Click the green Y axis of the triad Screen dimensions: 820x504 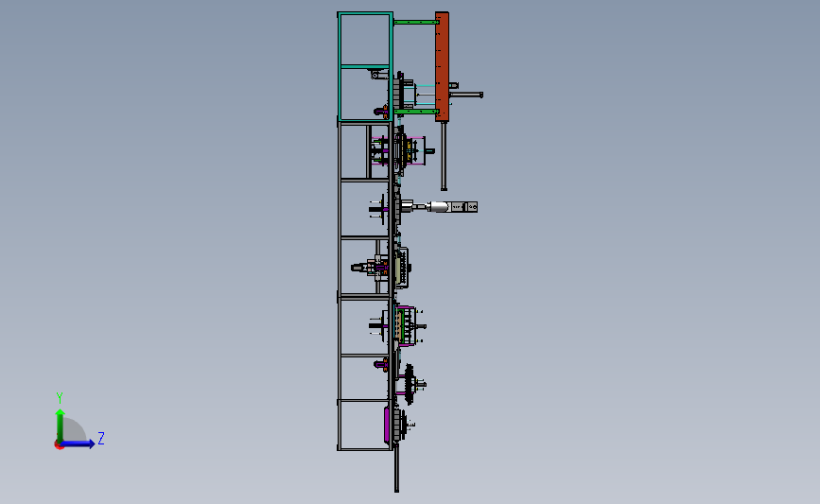tap(61, 426)
